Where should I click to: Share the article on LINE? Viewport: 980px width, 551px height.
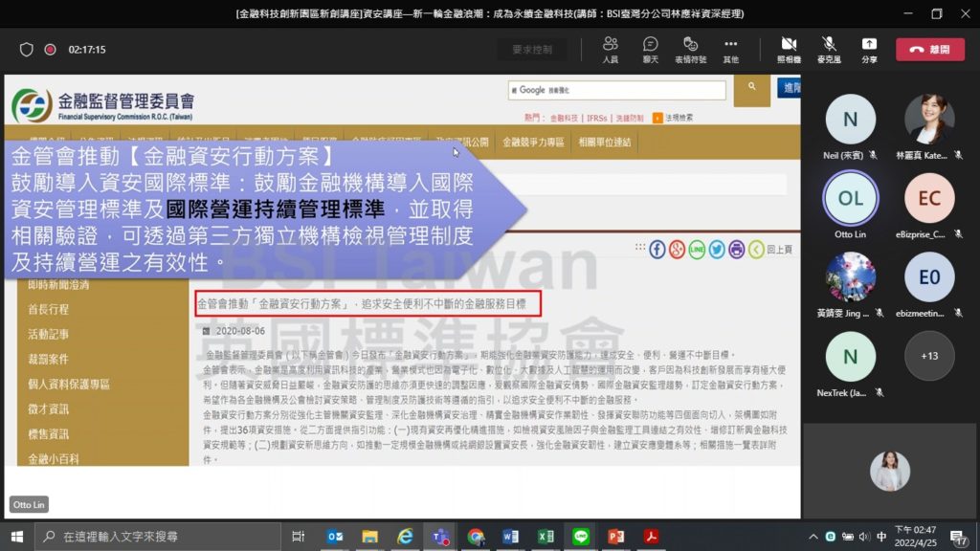point(697,250)
